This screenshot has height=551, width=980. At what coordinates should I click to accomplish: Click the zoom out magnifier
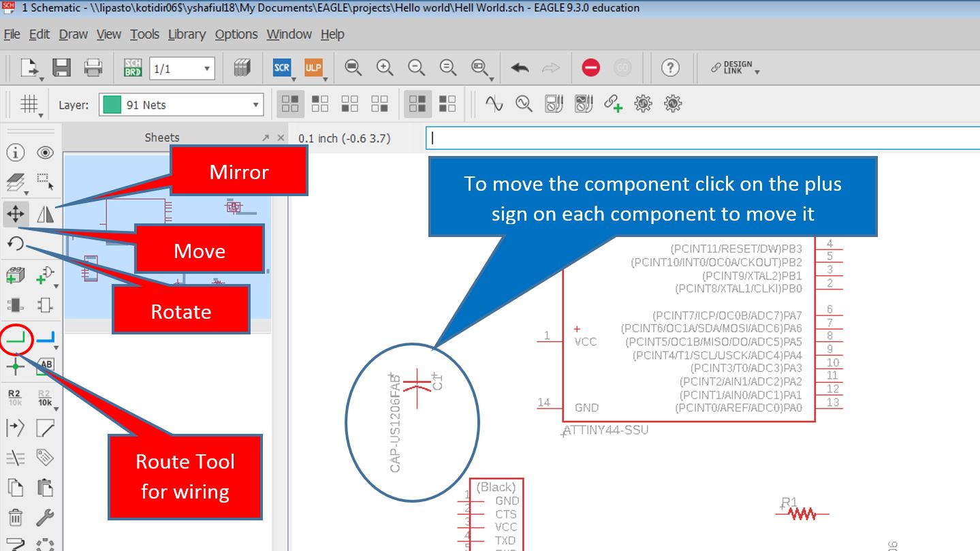coord(416,67)
